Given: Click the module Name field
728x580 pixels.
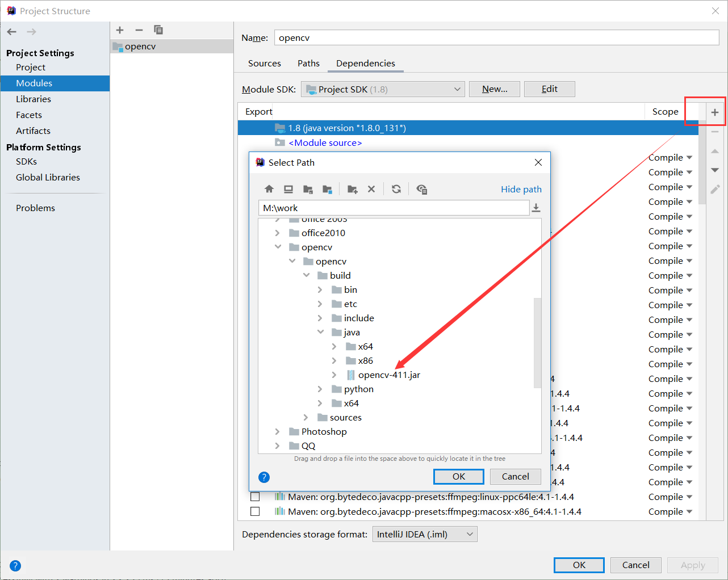Looking at the screenshot, I should pos(497,37).
